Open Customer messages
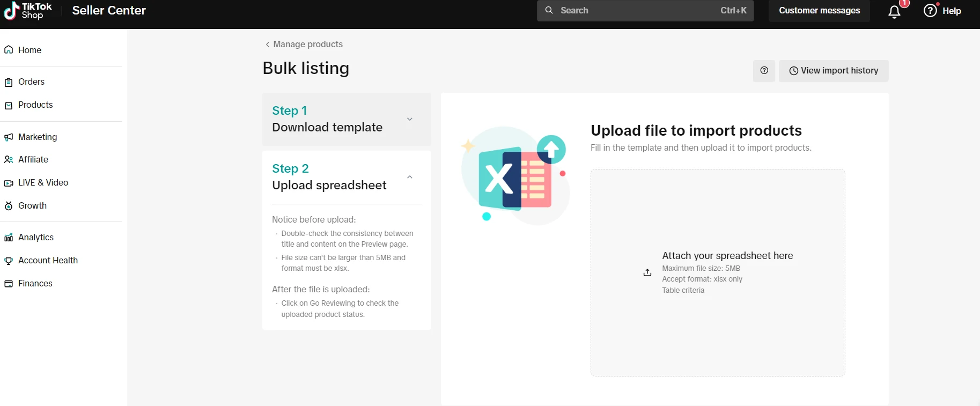The width and height of the screenshot is (980, 406). [819, 11]
